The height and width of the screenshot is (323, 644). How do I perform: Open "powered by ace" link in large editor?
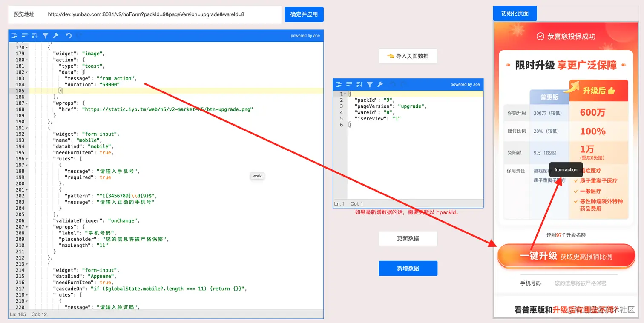(305, 36)
